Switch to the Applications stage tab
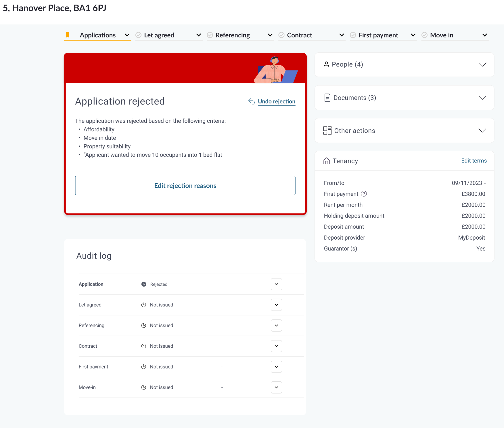This screenshot has height=428, width=504. 98,35
